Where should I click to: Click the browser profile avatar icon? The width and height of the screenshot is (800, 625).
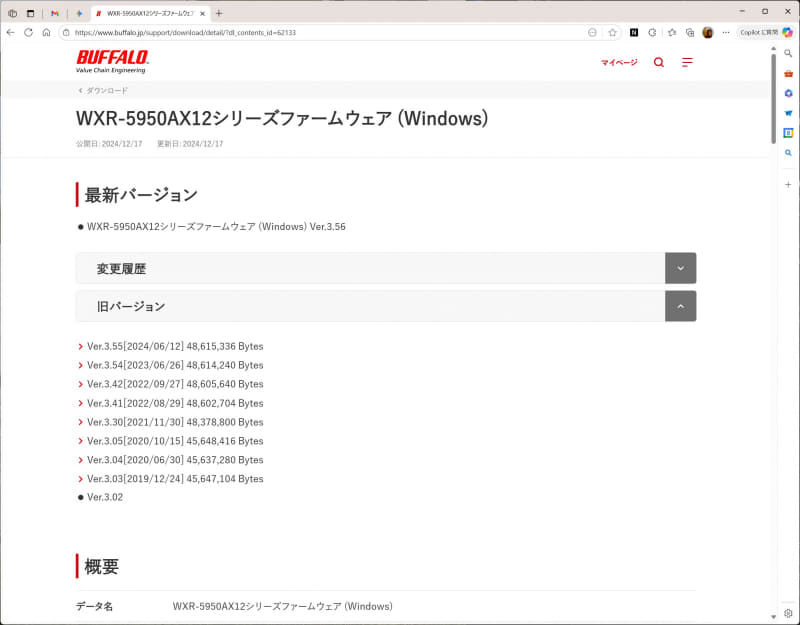pos(707,31)
